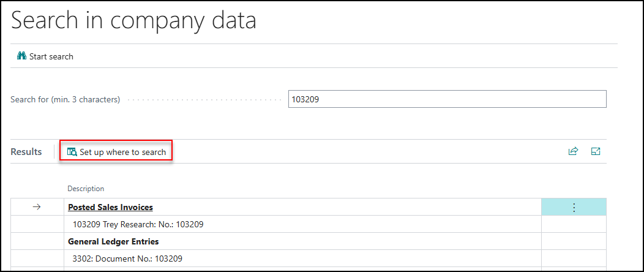The image size is (644, 272).
Task: Click the binoculars icon beside Start search
Action: pos(21,56)
